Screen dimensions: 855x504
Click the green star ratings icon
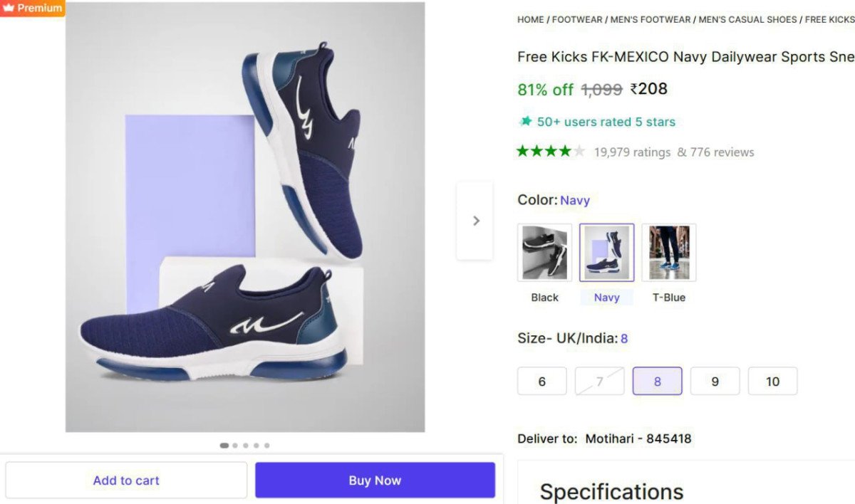[x=551, y=151]
